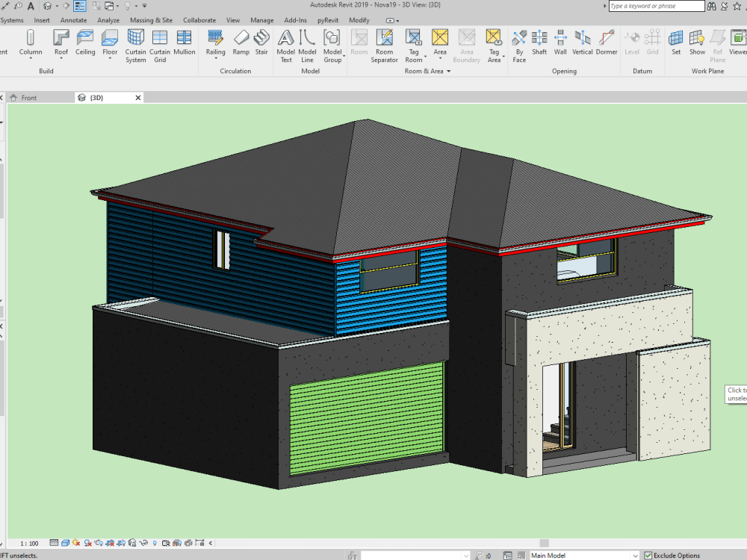Expand the Area tool dropdown

click(440, 57)
